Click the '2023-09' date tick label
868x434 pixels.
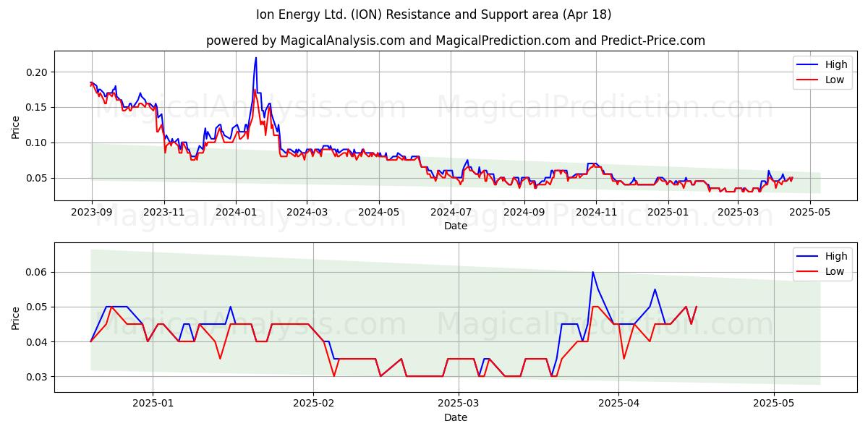coord(91,212)
